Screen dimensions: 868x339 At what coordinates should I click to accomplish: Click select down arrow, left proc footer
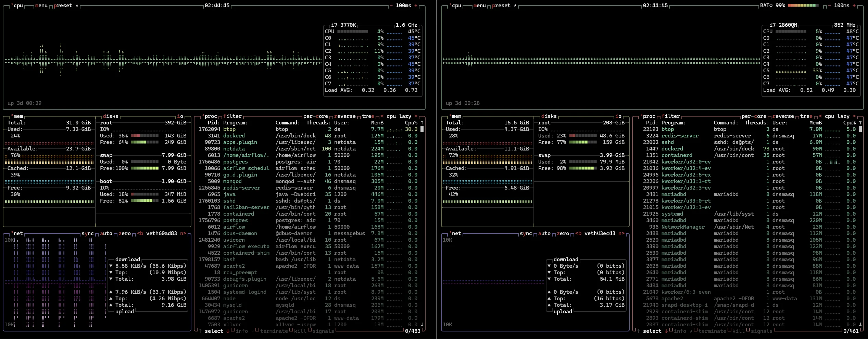tap(228, 331)
